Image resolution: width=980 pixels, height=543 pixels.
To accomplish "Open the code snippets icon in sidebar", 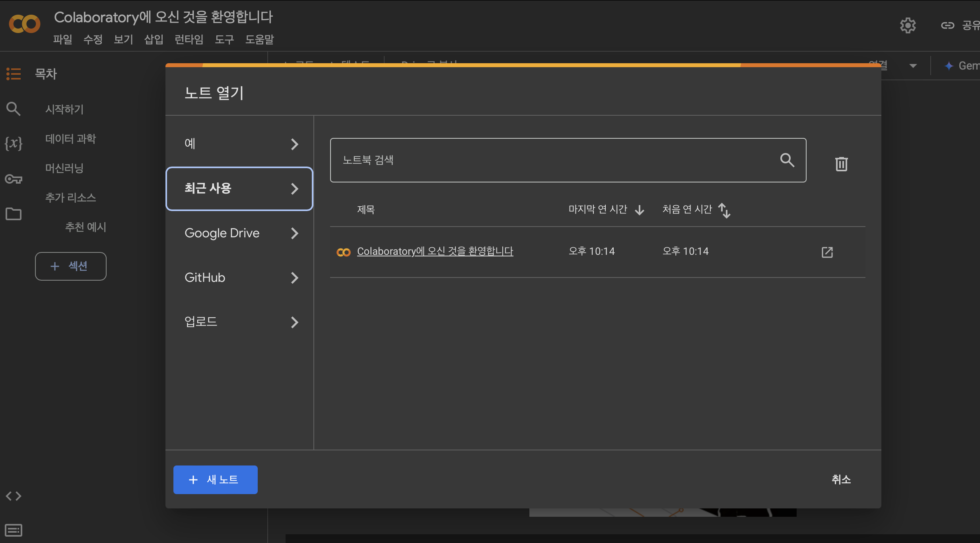I will (14, 496).
